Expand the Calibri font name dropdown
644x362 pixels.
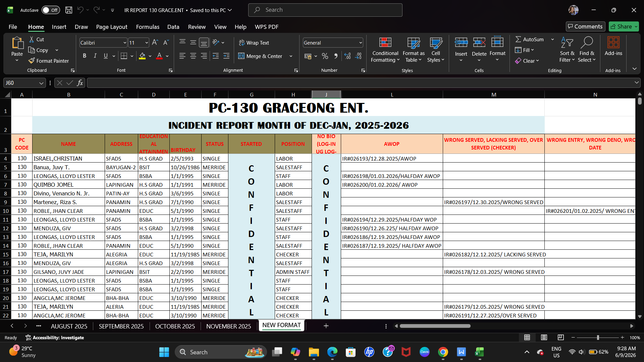coord(125,43)
